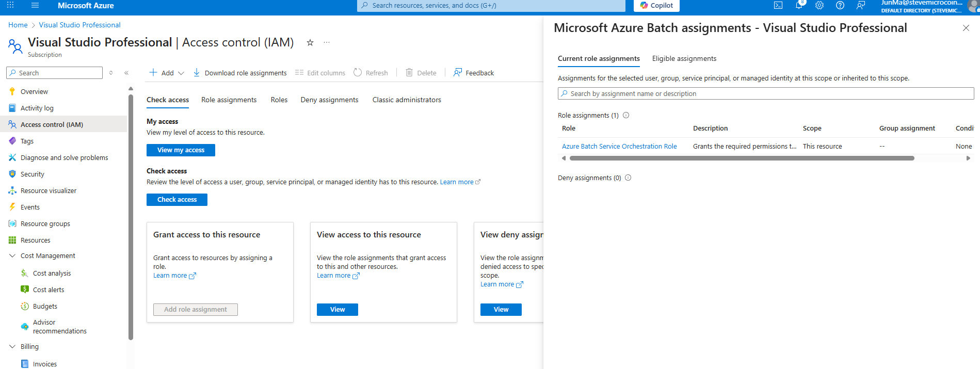This screenshot has width=980, height=369.
Task: Click the blue Check access button
Action: click(x=177, y=199)
